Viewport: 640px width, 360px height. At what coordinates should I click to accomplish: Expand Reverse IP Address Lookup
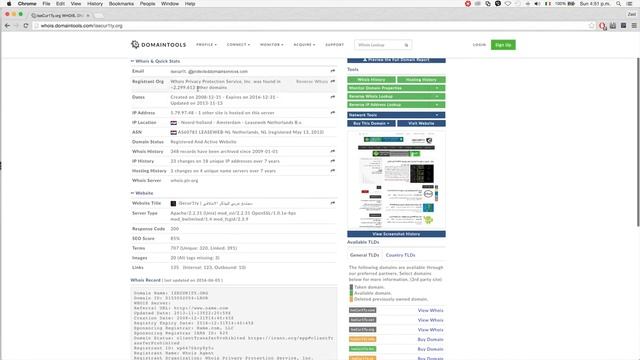tap(396, 105)
